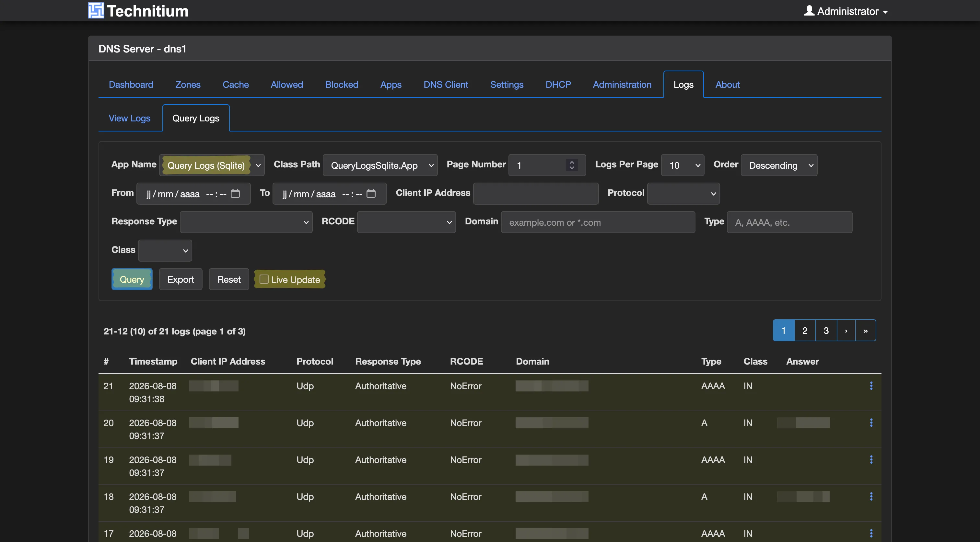
Task: Click the Type filter input
Action: pyautogui.click(x=789, y=222)
